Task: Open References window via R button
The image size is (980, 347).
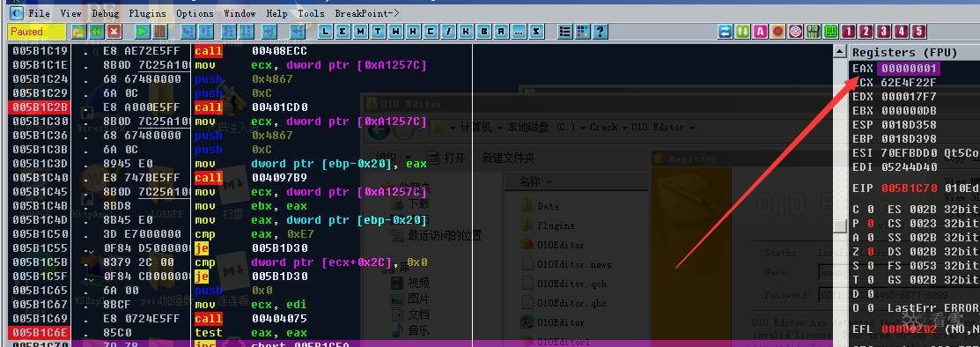Action: [501, 31]
